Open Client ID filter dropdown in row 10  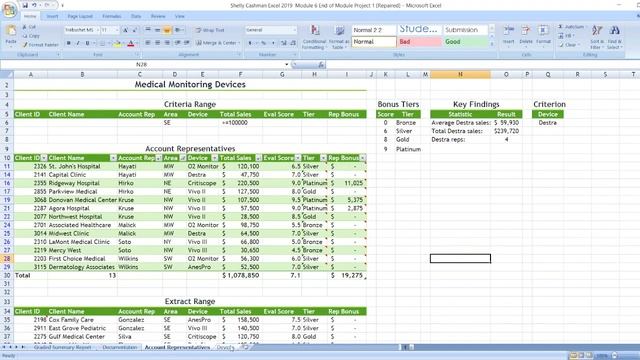point(44,158)
